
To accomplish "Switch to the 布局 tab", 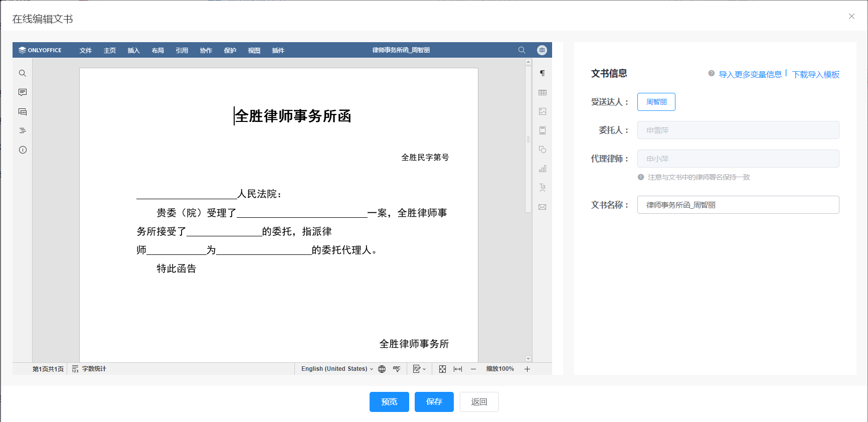I will tap(158, 50).
